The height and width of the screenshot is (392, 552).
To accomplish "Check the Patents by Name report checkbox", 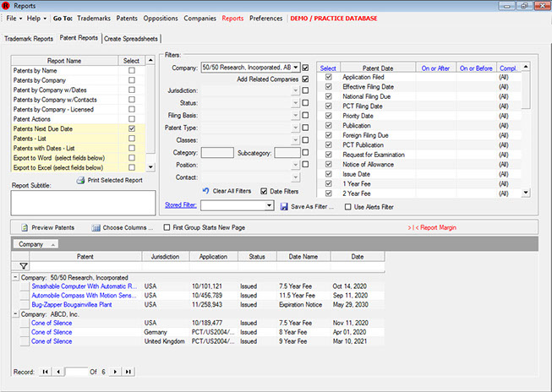I will click(131, 72).
